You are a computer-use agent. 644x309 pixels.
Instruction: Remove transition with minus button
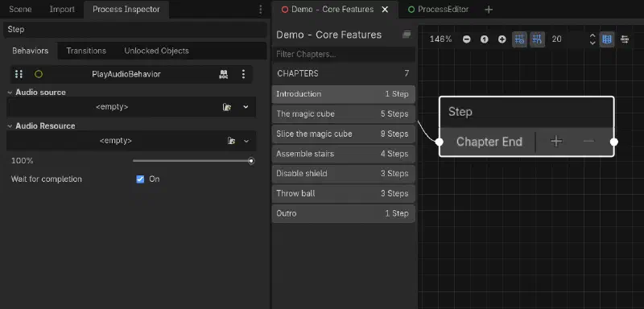tap(588, 141)
